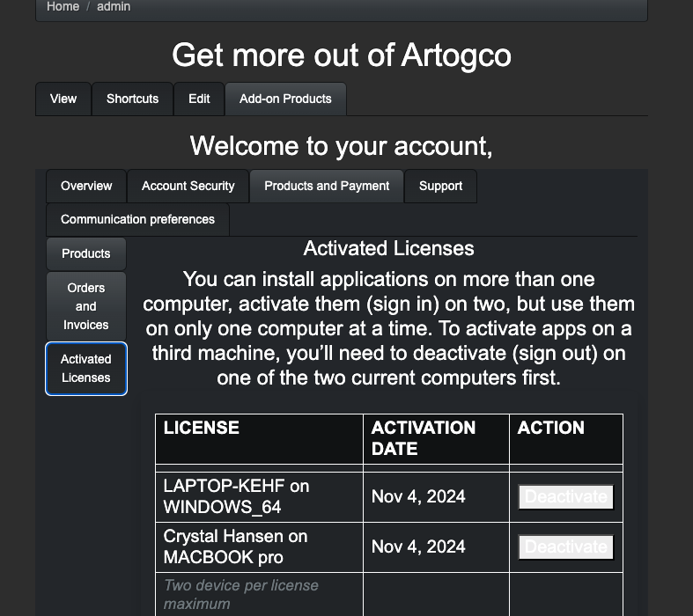Open the Account Security tab
This screenshot has width=693, height=616.
(188, 186)
